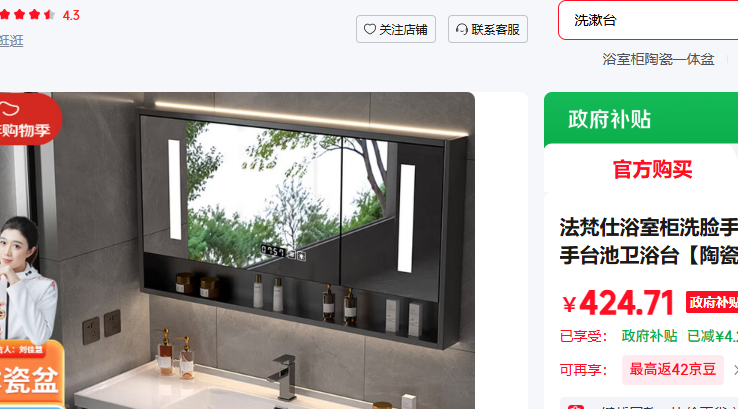Contact support via 联系客服 button

[x=488, y=29]
